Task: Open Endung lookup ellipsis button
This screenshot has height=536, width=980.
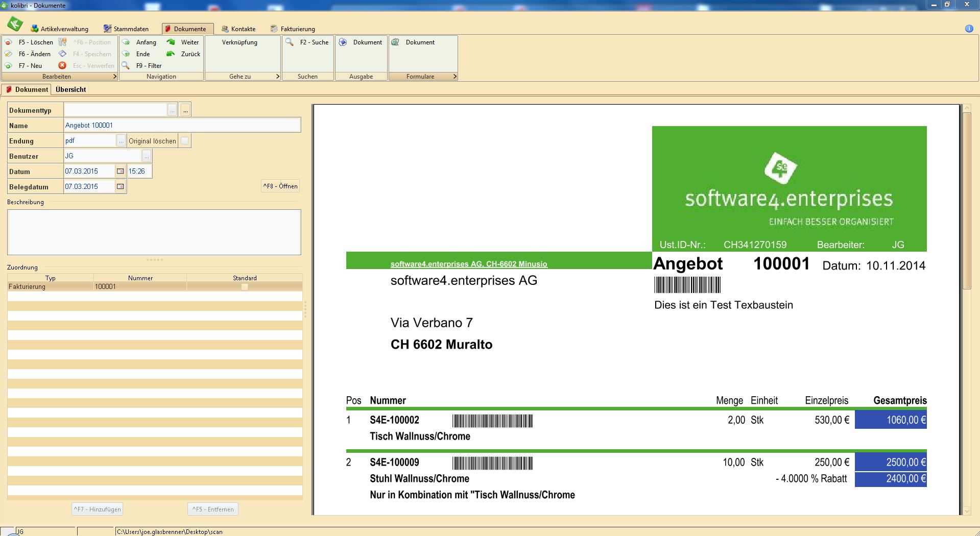Action: coord(121,140)
